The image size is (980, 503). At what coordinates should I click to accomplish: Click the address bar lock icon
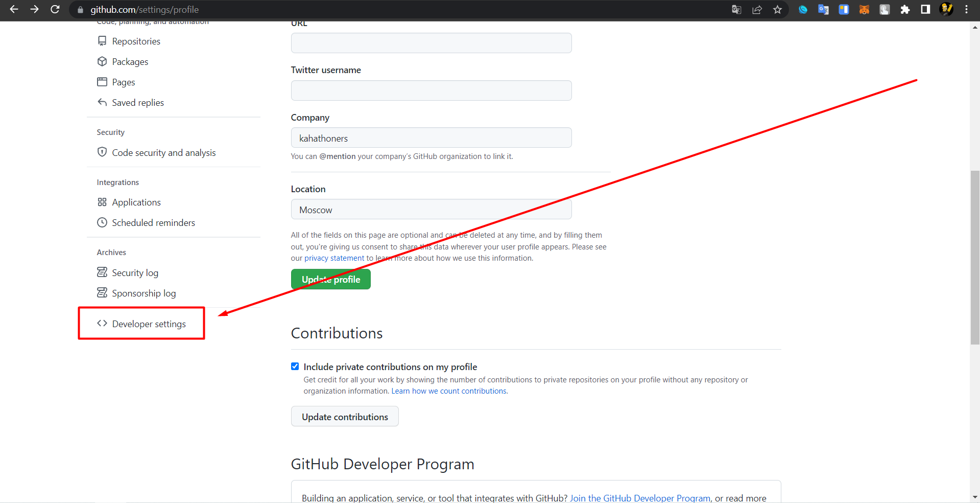tap(80, 10)
